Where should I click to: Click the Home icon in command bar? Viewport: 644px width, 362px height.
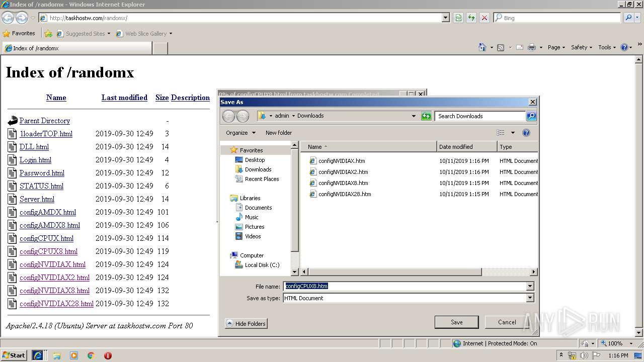tap(482, 47)
